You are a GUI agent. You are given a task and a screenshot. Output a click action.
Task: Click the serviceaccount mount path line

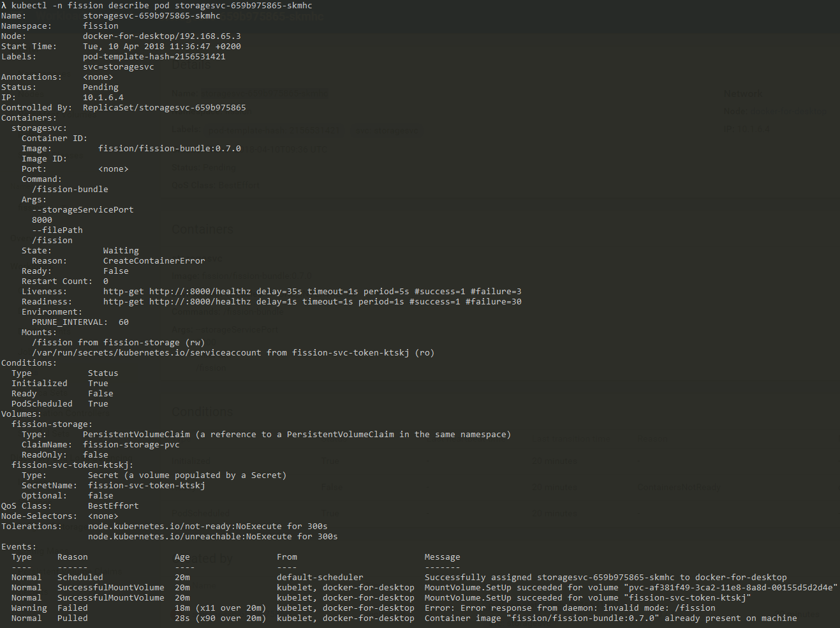point(233,352)
